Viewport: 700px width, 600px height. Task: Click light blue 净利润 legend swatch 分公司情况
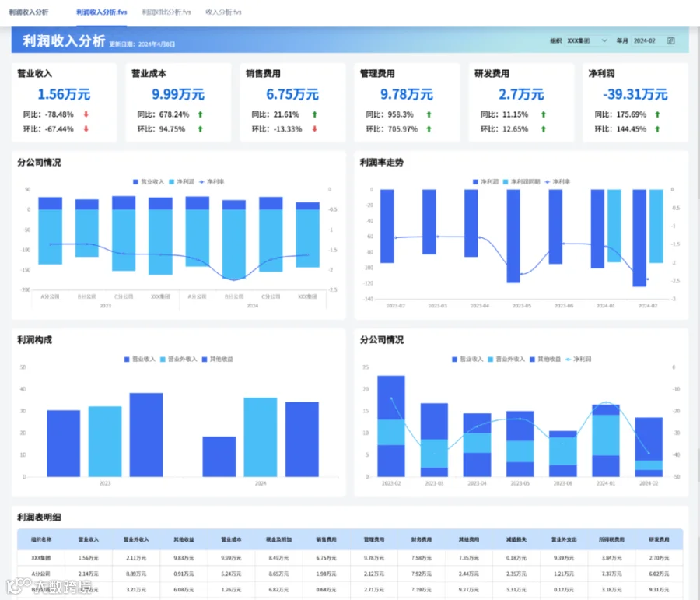[171, 182]
